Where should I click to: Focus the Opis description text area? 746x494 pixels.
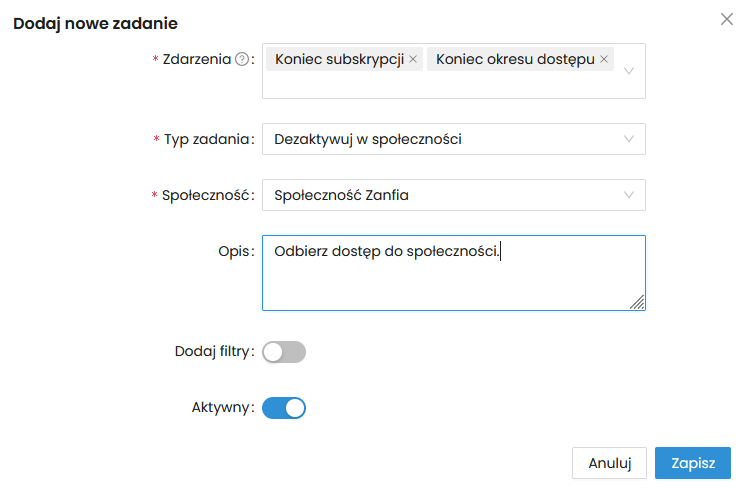(453, 280)
